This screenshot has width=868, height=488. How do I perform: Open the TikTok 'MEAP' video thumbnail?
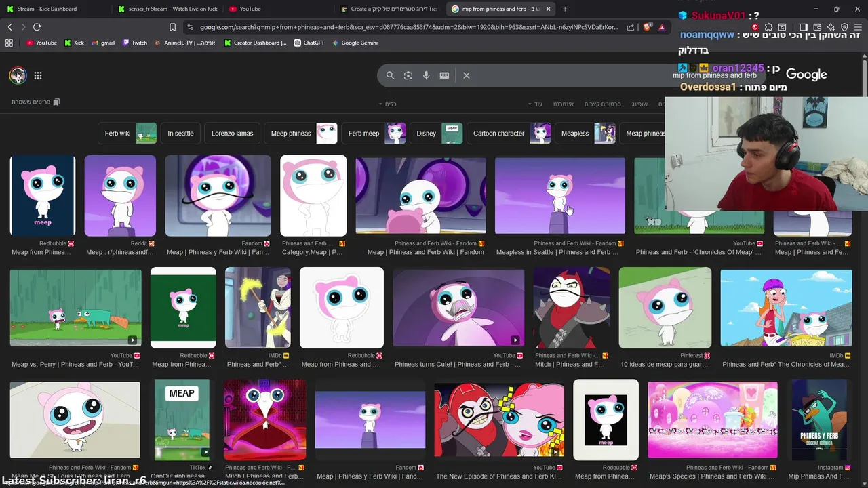[x=182, y=420]
